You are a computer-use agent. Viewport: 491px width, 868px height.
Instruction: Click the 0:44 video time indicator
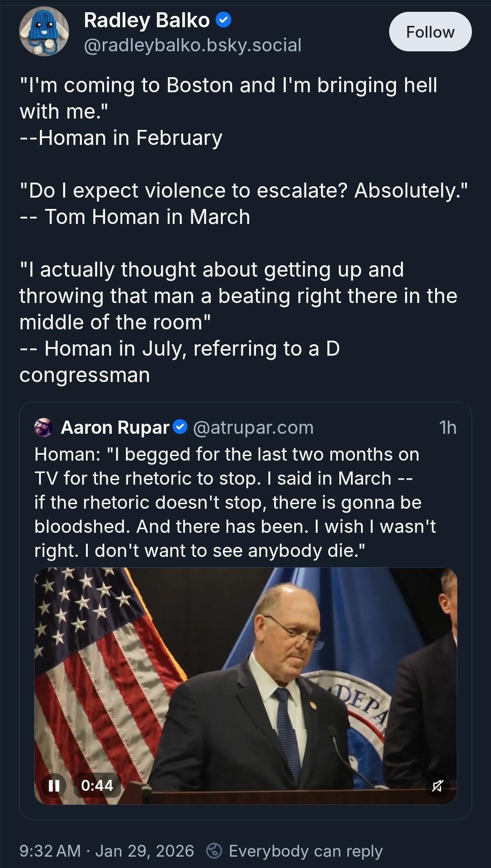97,785
